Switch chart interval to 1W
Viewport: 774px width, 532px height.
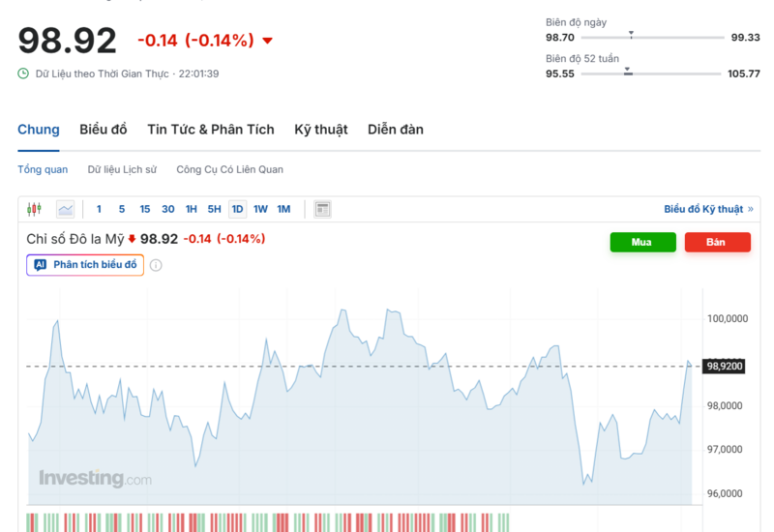(x=260, y=209)
